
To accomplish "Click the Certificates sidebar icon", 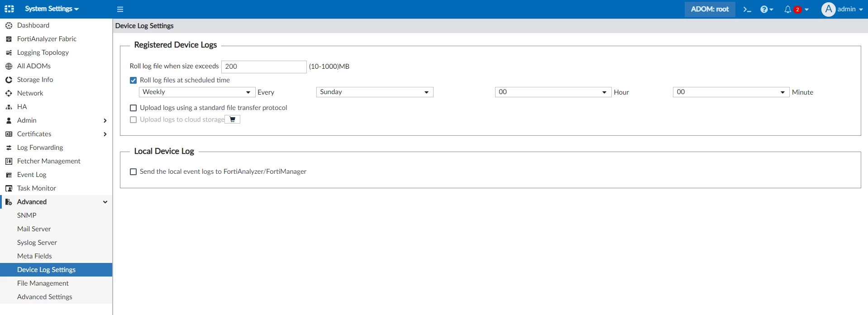I will [x=9, y=134].
